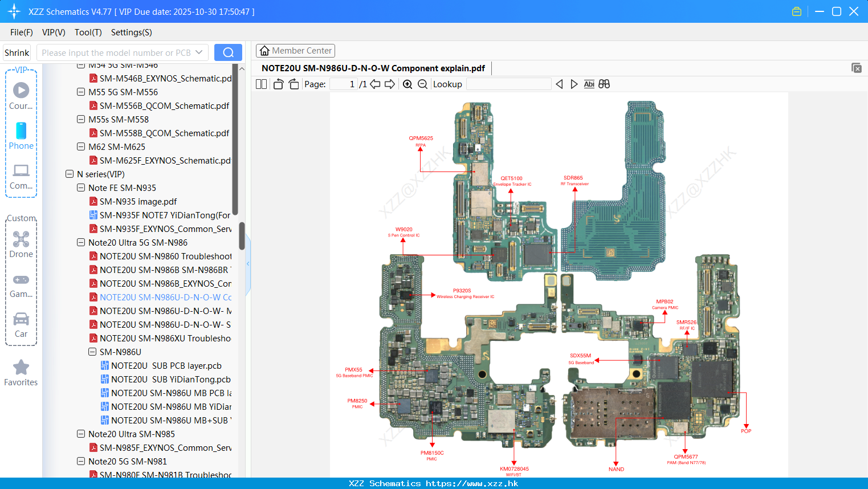Open NOTE20U SM-N986U MB+SUB file

coord(166,420)
